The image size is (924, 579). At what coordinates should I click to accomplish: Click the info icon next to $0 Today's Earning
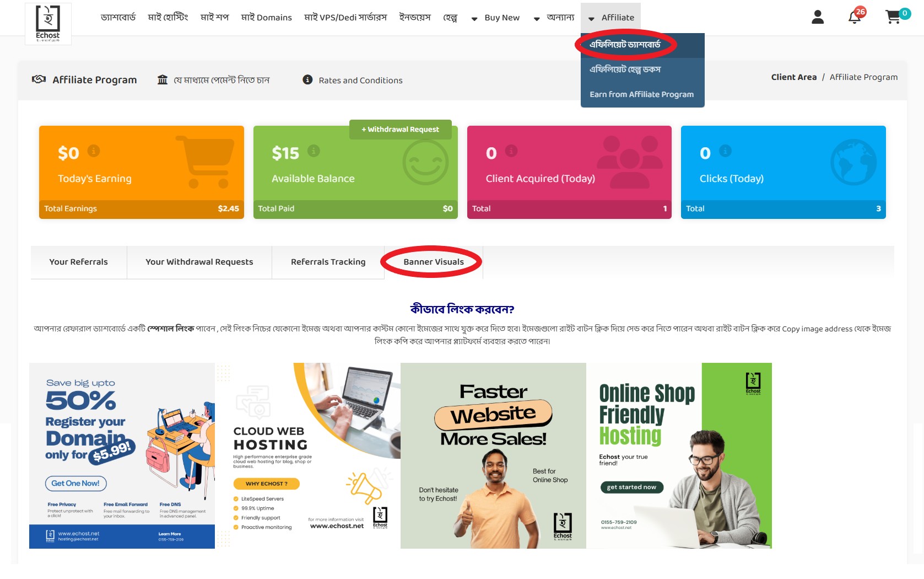pos(94,151)
